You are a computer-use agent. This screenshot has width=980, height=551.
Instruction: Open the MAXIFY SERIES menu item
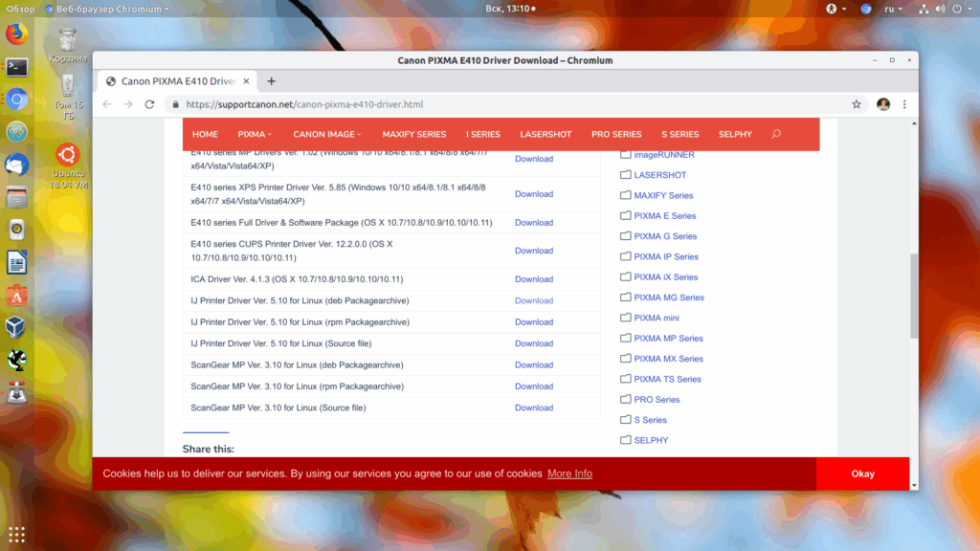click(413, 134)
